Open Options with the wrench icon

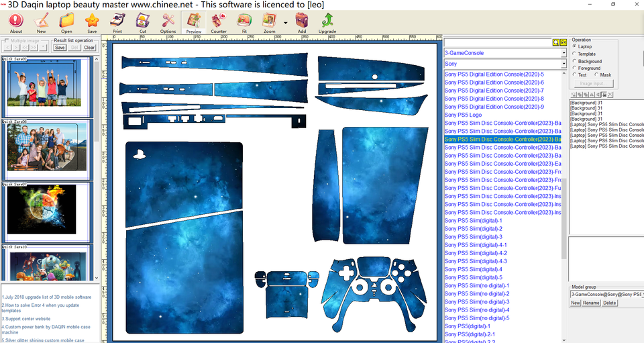(x=168, y=23)
